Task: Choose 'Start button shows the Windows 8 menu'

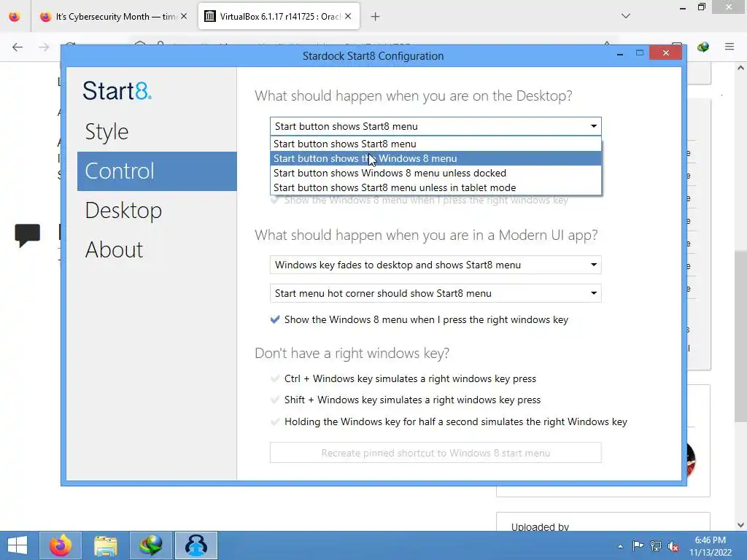Action: (x=436, y=158)
